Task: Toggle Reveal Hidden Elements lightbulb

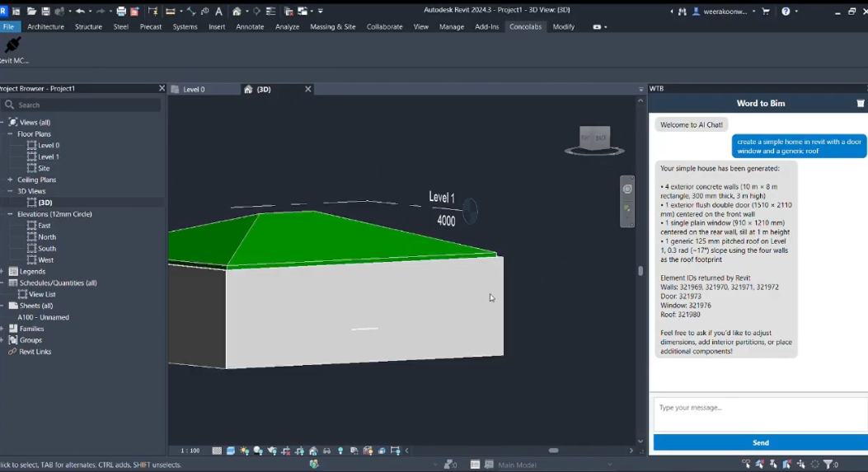Action: tap(340, 451)
